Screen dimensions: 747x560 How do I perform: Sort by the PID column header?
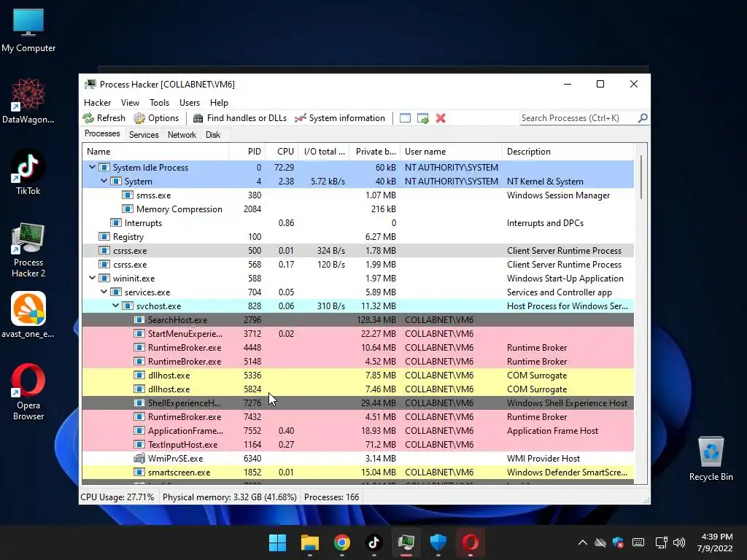point(247,152)
